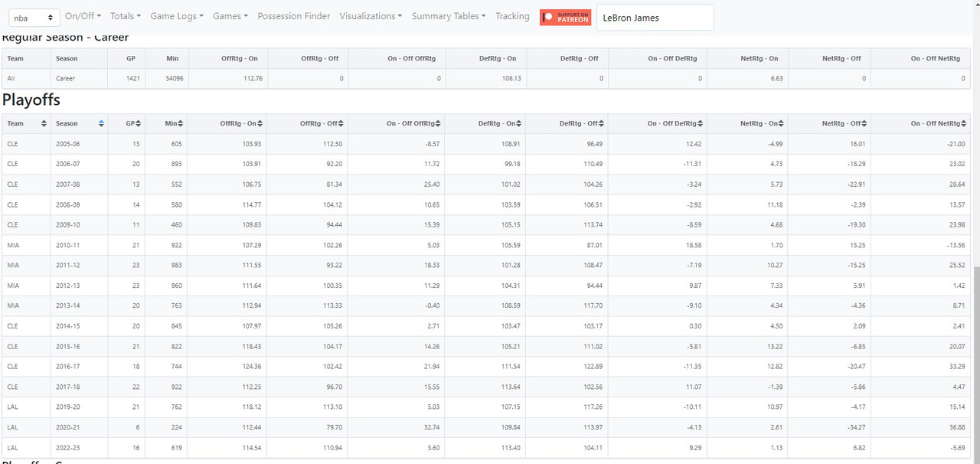Open the On/Off dropdown menu
Screen dimensions: 980x464
pos(83,16)
